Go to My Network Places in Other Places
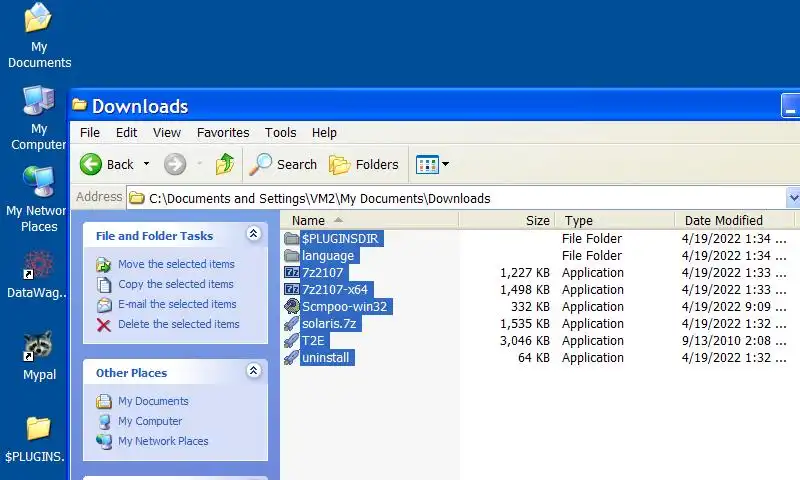This screenshot has height=480, width=800. [x=163, y=441]
